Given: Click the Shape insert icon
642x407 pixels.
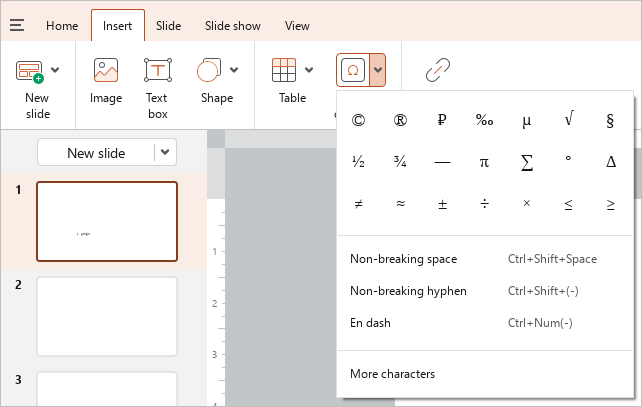Looking at the screenshot, I should point(209,70).
